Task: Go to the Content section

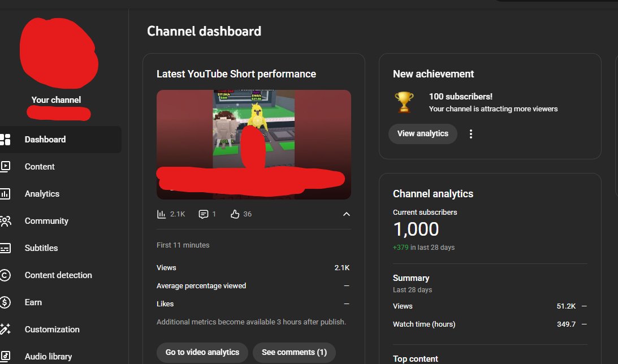Action: click(x=40, y=167)
